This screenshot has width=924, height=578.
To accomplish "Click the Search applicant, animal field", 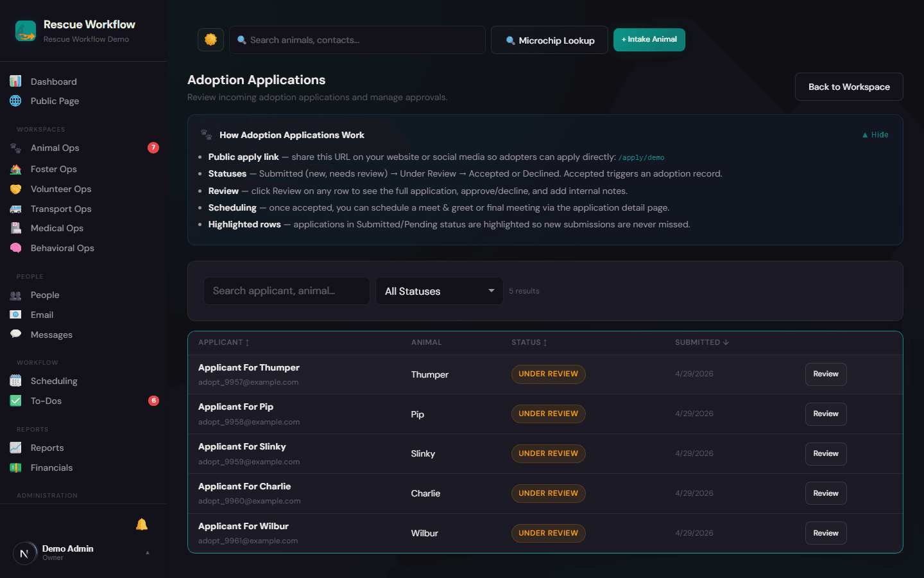I will 287,291.
